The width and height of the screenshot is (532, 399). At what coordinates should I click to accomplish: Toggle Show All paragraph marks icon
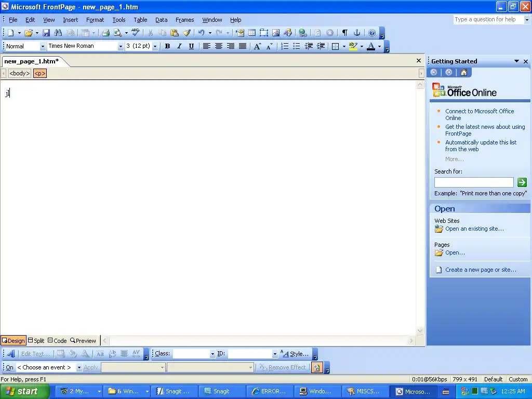coord(345,33)
